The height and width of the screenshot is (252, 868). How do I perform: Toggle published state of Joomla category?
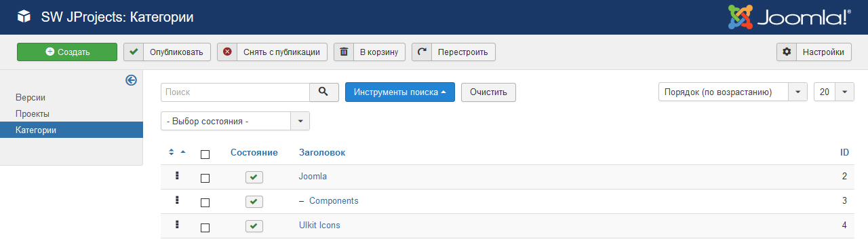[x=254, y=177]
